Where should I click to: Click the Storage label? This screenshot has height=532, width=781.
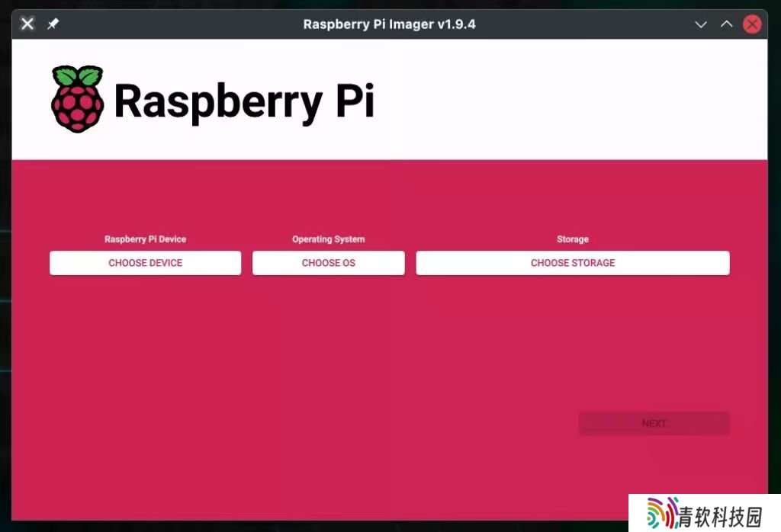pyautogui.click(x=573, y=239)
